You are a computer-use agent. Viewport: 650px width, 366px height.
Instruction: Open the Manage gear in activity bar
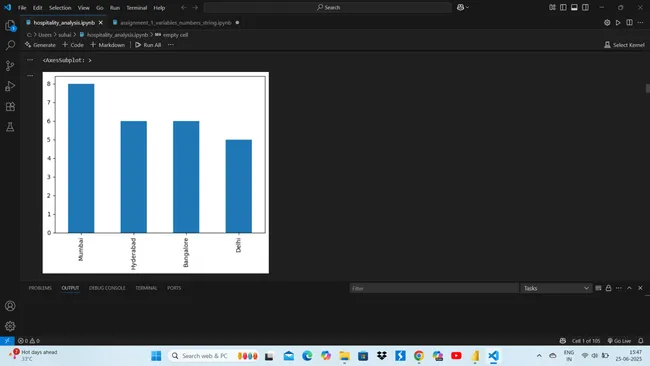[10, 326]
